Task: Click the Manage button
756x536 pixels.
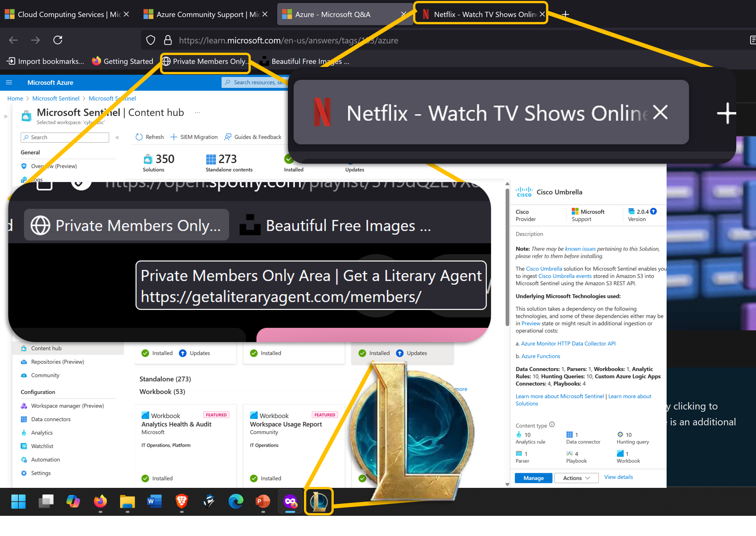Action: pos(533,478)
